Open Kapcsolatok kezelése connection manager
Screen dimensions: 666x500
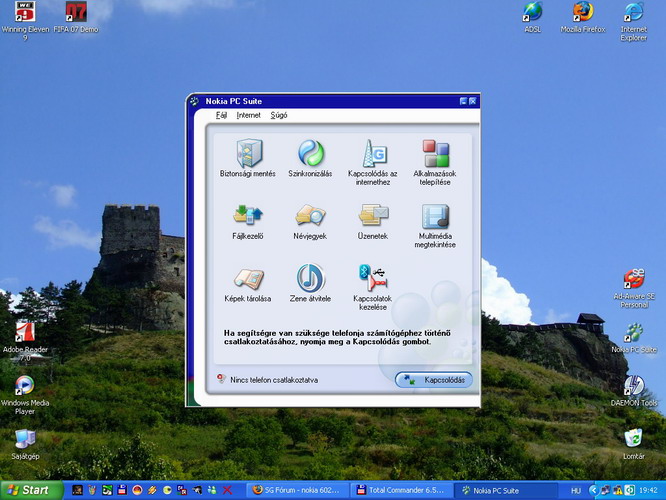[373, 279]
